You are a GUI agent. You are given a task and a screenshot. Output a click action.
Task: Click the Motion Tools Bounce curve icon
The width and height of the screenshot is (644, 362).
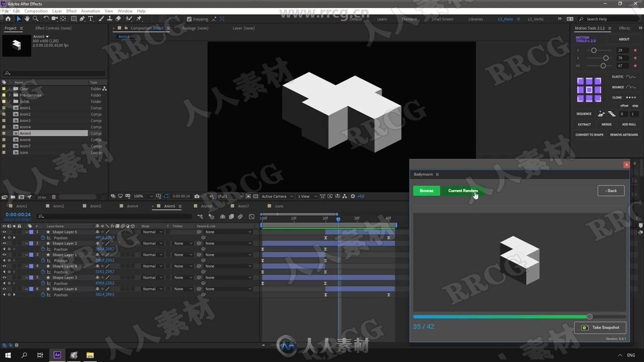pos(631,87)
